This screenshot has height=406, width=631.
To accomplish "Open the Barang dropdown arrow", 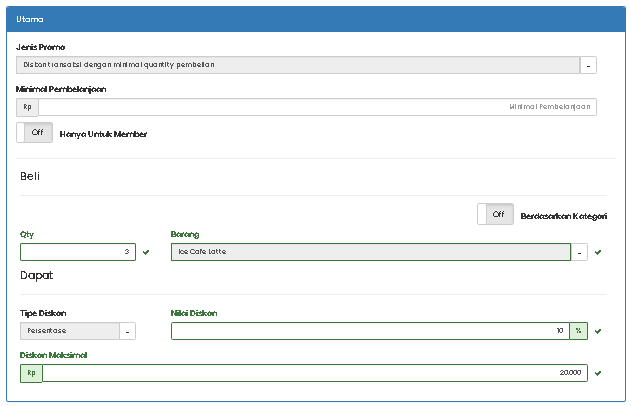I will coord(580,252).
